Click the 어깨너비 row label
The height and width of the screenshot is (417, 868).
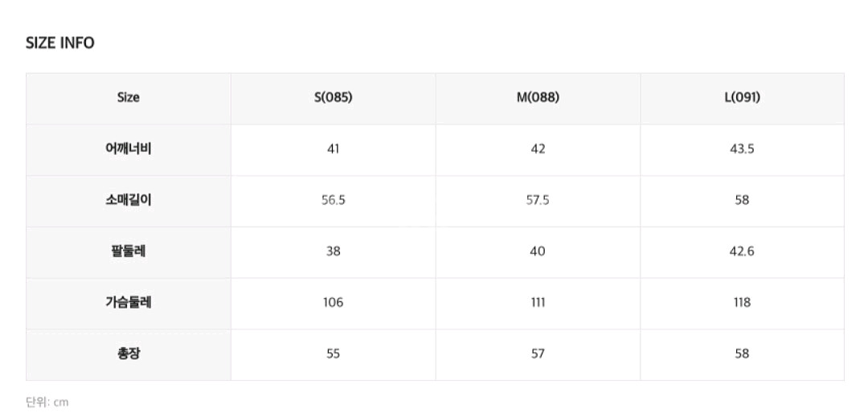click(x=128, y=149)
